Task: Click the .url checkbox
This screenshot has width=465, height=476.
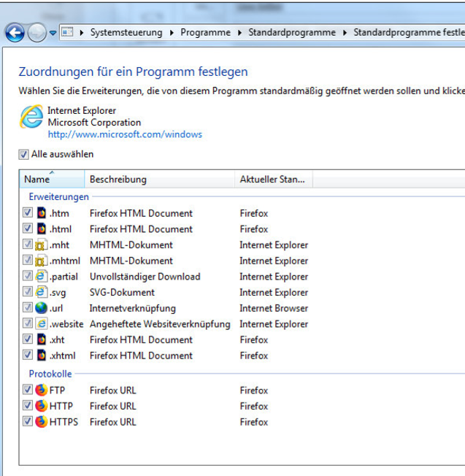Action: 28,307
